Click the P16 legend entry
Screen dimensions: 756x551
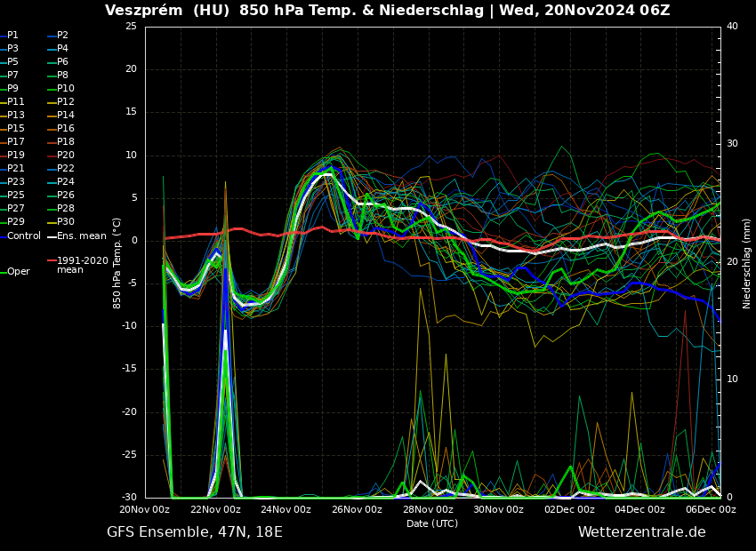click(66, 129)
